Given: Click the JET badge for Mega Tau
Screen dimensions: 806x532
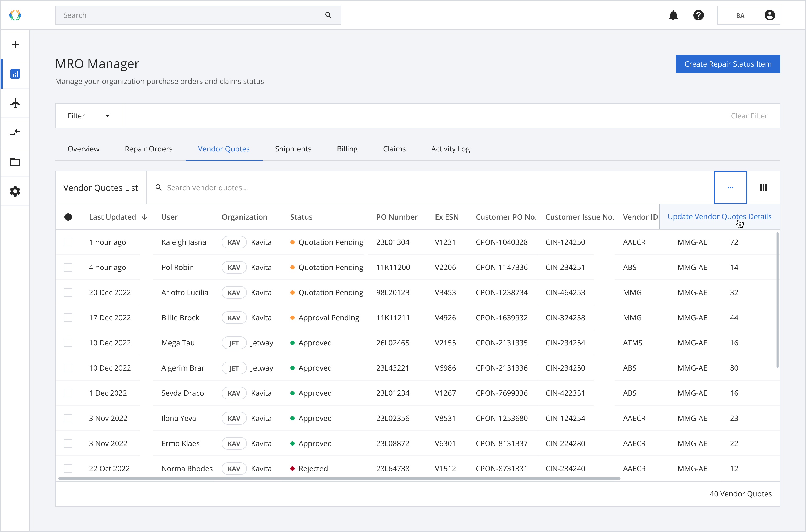Looking at the screenshot, I should 234,343.
